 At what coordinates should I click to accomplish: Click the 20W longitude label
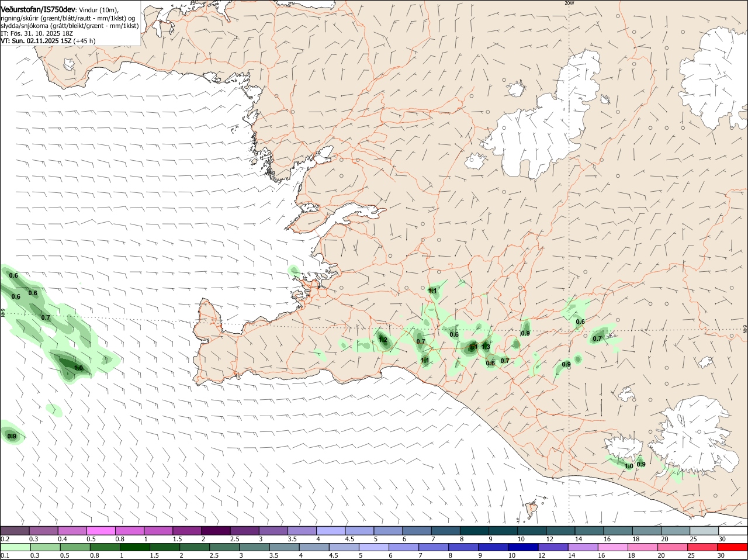(569, 3)
